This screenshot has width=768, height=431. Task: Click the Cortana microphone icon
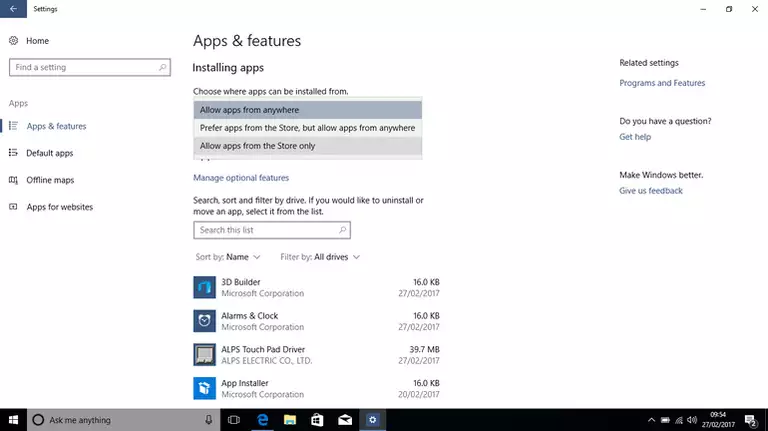(208, 420)
